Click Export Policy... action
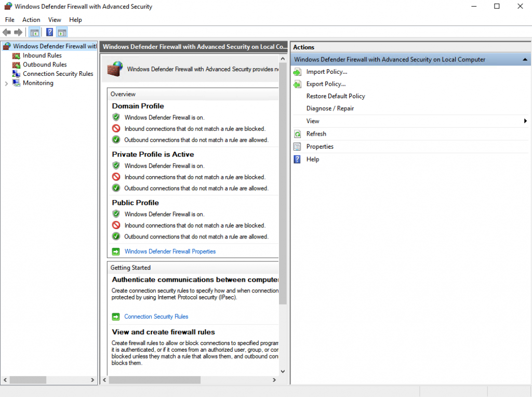Viewport: 532px width, 397px height. (x=326, y=84)
